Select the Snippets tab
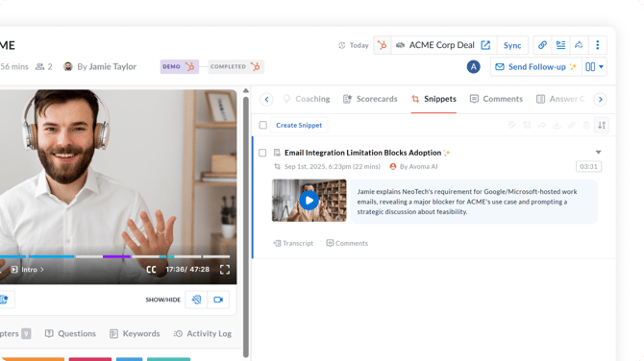This screenshot has height=361, width=644. (x=433, y=99)
